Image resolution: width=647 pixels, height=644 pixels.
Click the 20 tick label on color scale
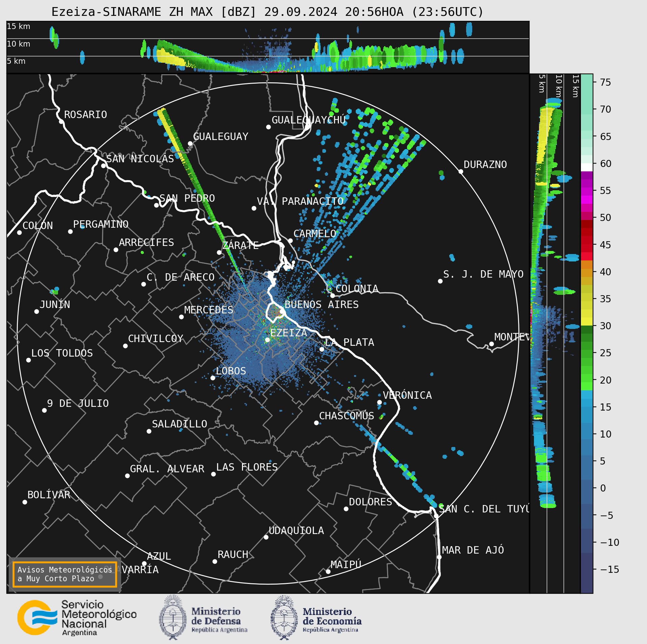click(x=605, y=380)
